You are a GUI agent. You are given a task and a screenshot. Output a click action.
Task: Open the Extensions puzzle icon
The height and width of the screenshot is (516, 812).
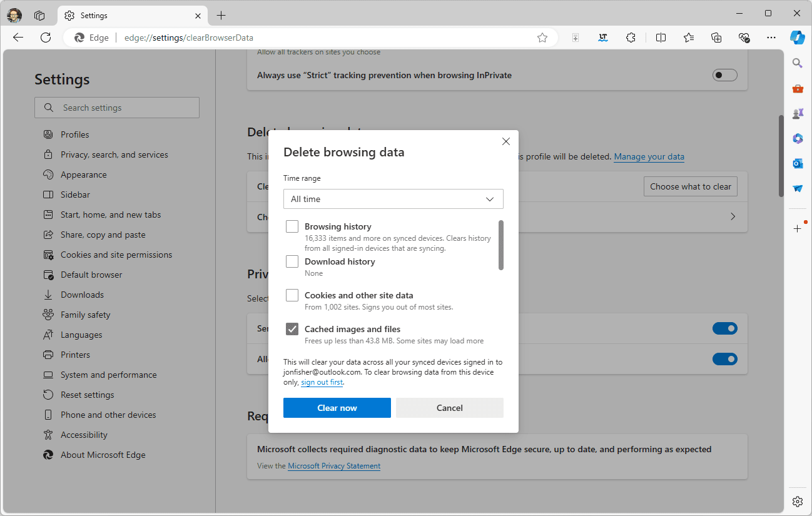(631, 38)
